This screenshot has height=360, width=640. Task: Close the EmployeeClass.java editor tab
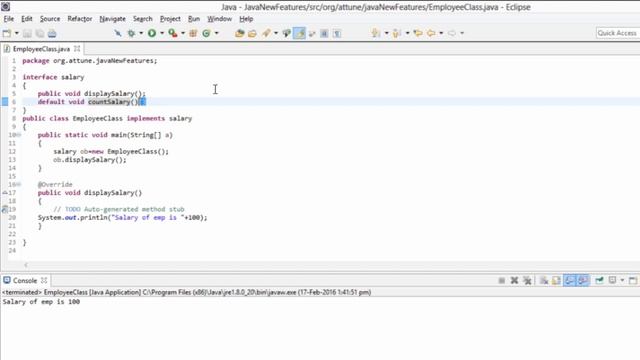[77, 49]
